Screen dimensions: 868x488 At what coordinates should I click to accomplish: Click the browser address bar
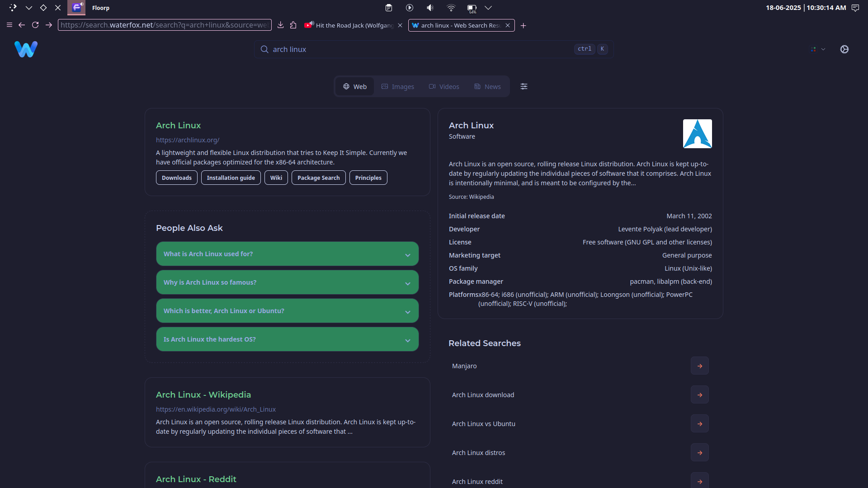165,25
